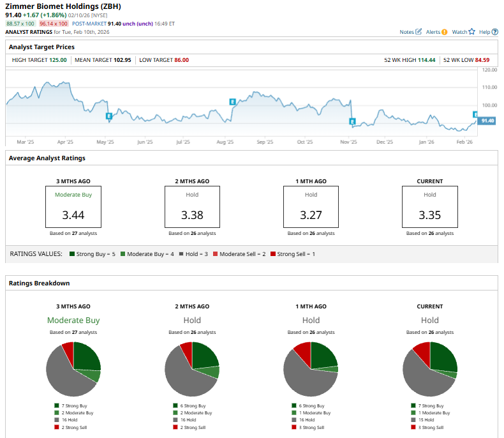Click the Zimmer Biomet Holdings (ZBH) title
504x438 pixels.
click(64, 6)
